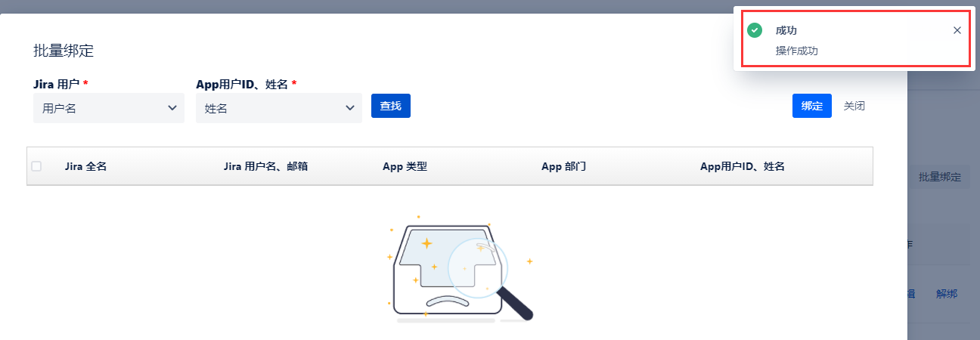Click the App用户ID、姓名 table column header
Viewport: 980px width, 340px height.
[x=743, y=166]
